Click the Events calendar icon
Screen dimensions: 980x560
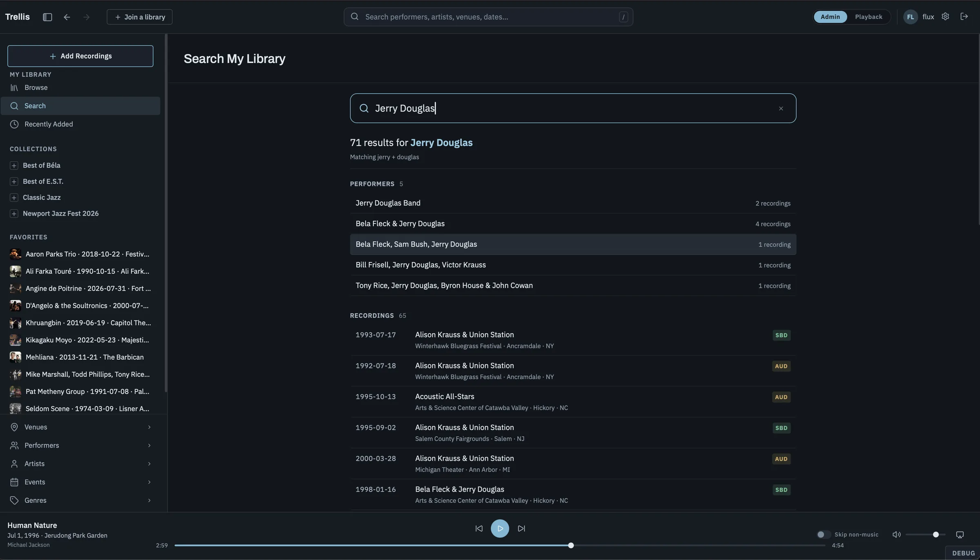14,482
